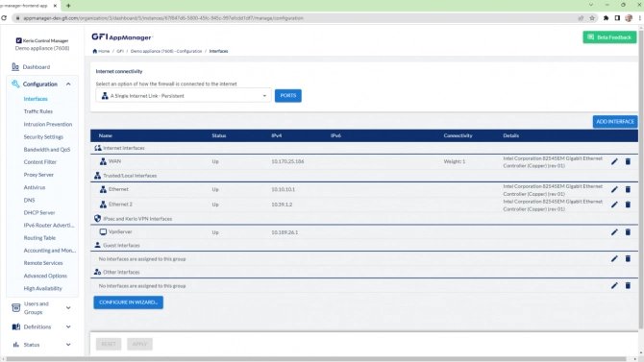
Task: Open Proxy Server settings
Action: point(38,175)
